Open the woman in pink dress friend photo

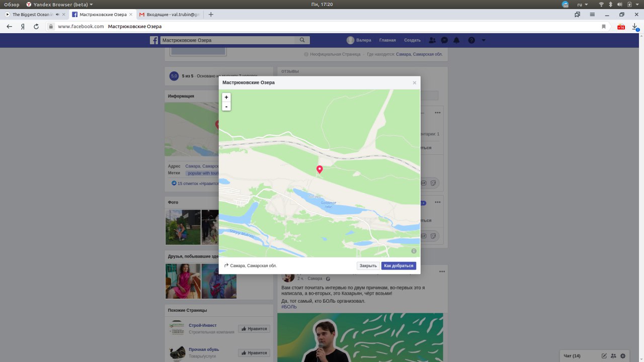coord(183,281)
